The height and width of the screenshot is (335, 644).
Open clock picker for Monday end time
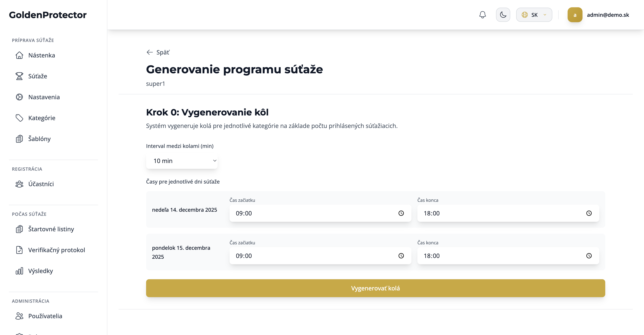589,256
